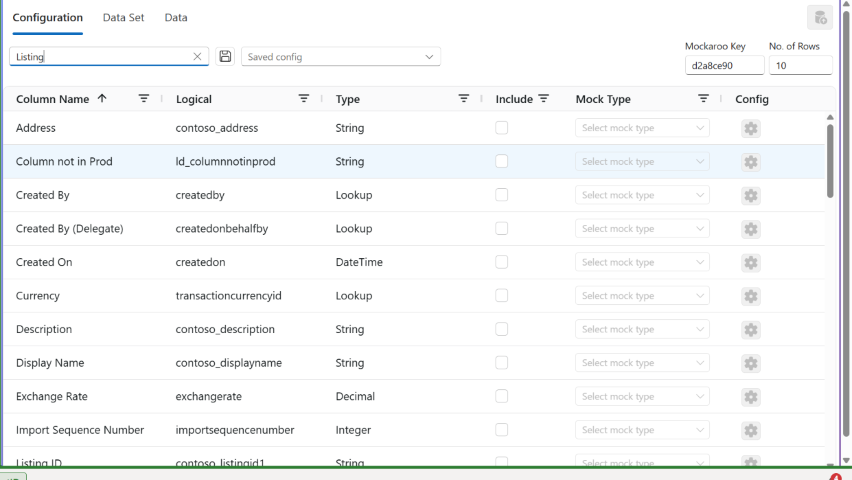
Task: Open mock type dropdown for Column not in Prod
Action: click(x=642, y=161)
